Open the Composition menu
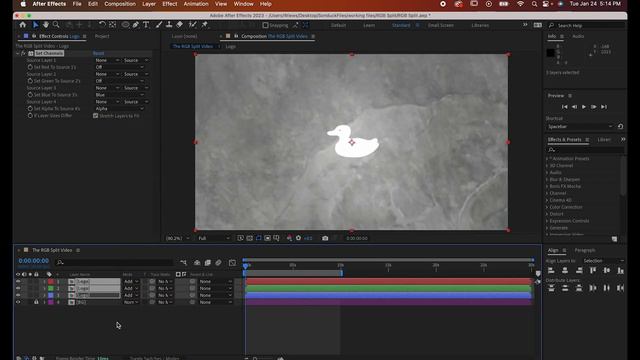 pos(120,4)
